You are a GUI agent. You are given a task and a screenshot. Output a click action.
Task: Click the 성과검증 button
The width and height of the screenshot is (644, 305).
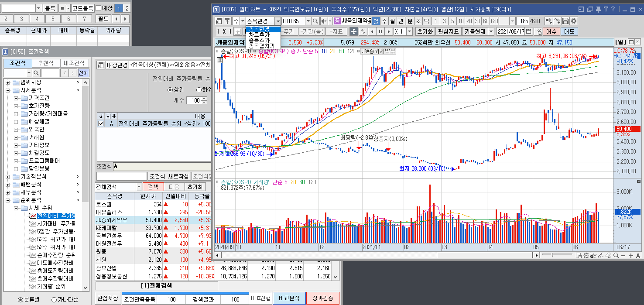tap(323, 298)
